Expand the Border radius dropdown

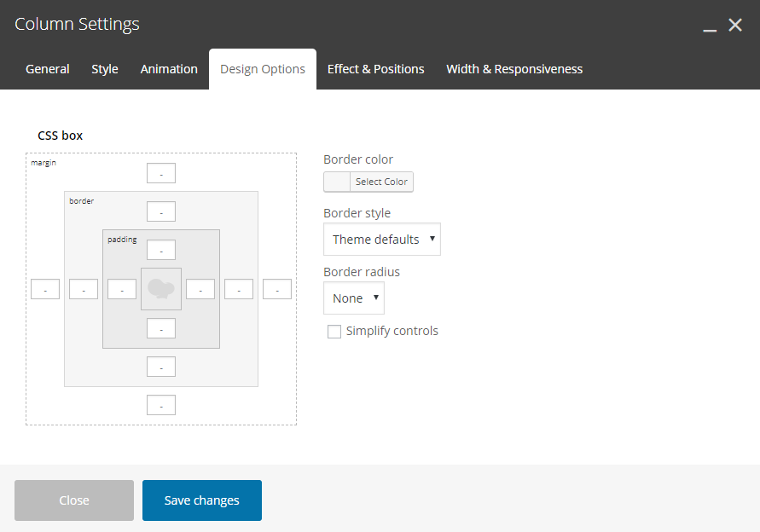(354, 298)
